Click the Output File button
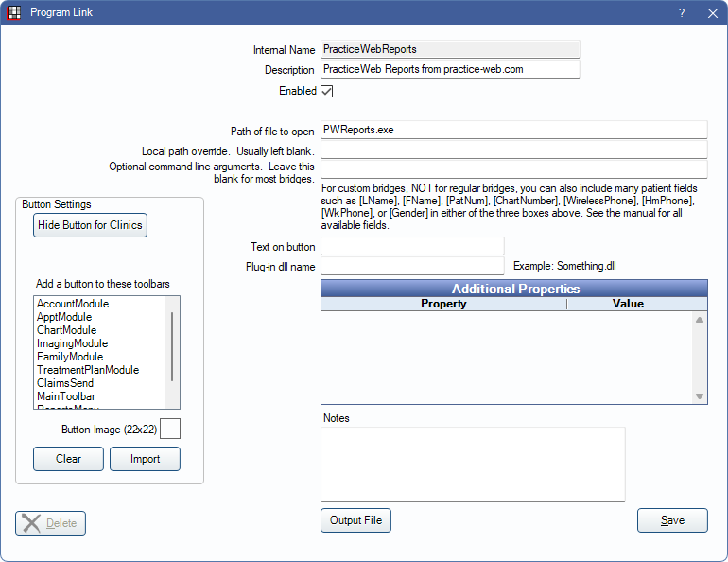 click(x=355, y=520)
